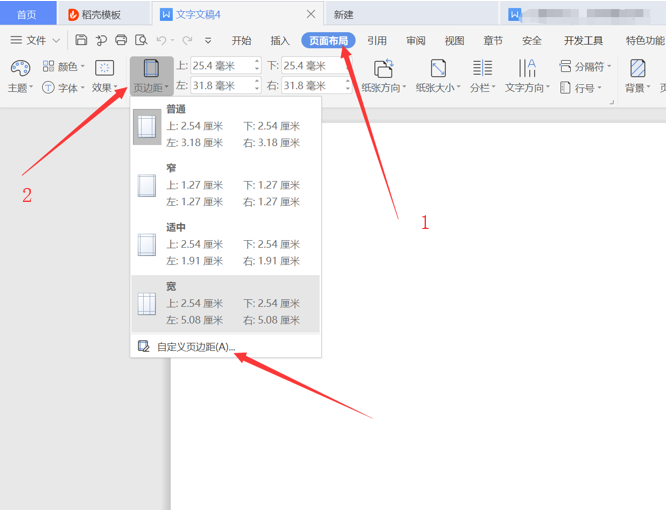This screenshot has height=512, width=666.
Task: Switch to Section (章节) ribbon tab
Action: [x=493, y=40]
